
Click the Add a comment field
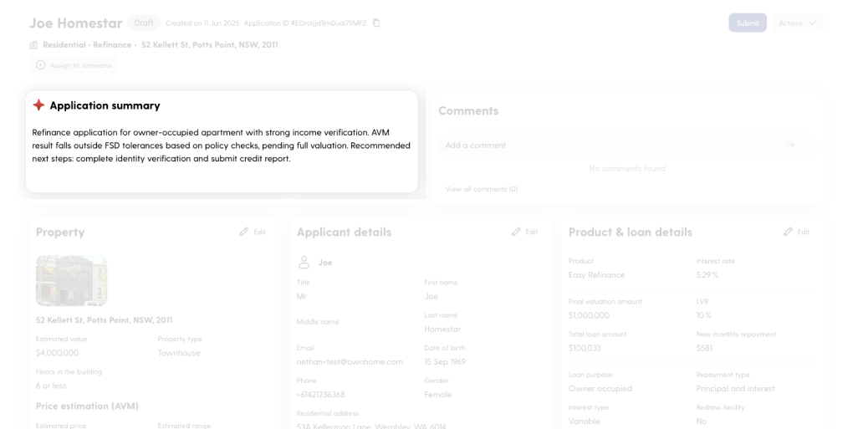tap(627, 145)
